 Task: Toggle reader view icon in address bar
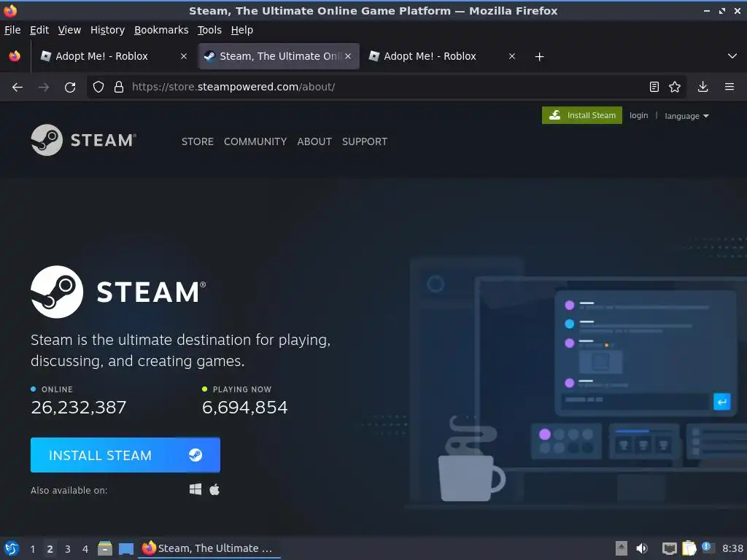coord(654,87)
